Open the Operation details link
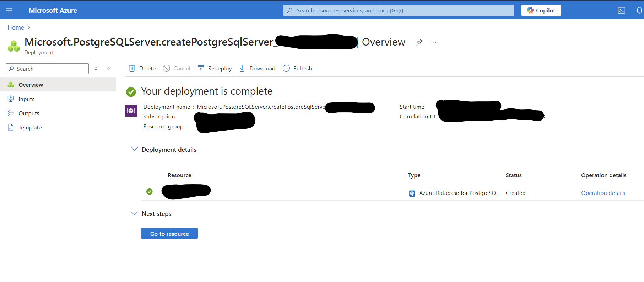Image resolution: width=644 pixels, height=282 pixels. pos(603,193)
